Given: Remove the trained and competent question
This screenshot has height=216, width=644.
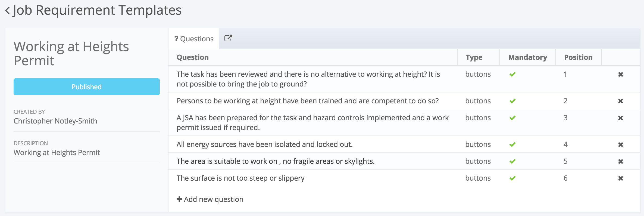Looking at the screenshot, I should (x=620, y=101).
